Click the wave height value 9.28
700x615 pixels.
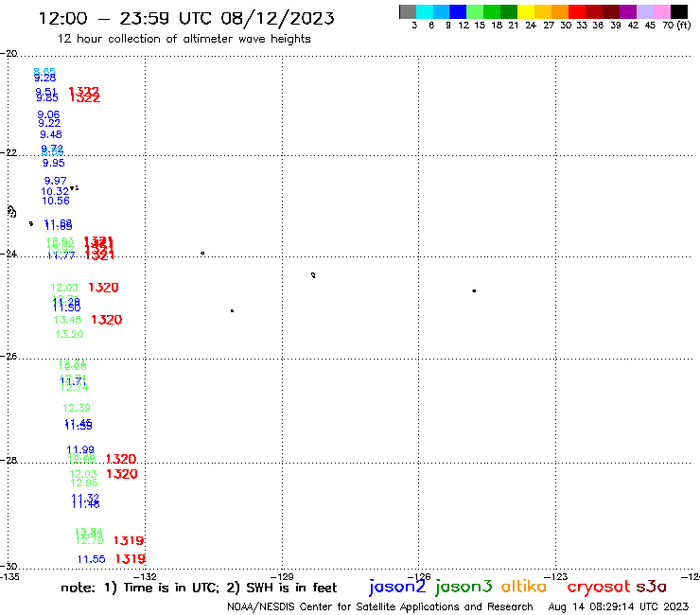(x=45, y=79)
